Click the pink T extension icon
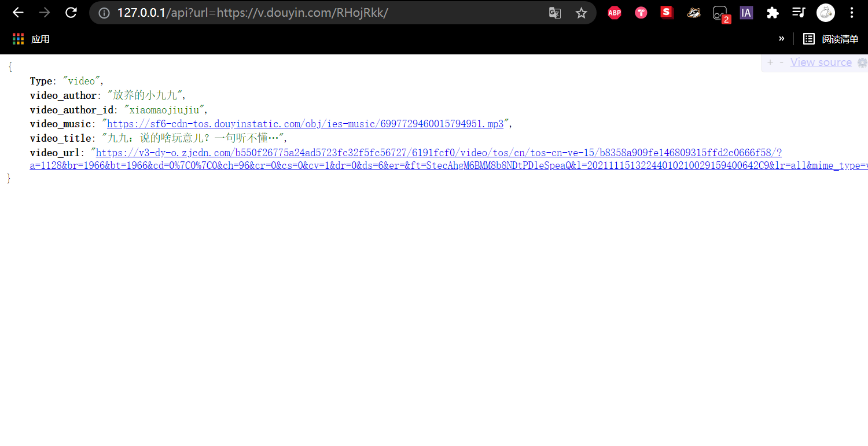The height and width of the screenshot is (446, 868). (641, 13)
